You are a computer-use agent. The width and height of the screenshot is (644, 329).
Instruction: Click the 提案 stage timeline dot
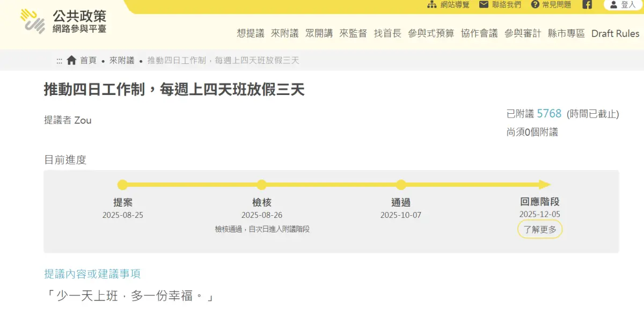click(x=122, y=185)
